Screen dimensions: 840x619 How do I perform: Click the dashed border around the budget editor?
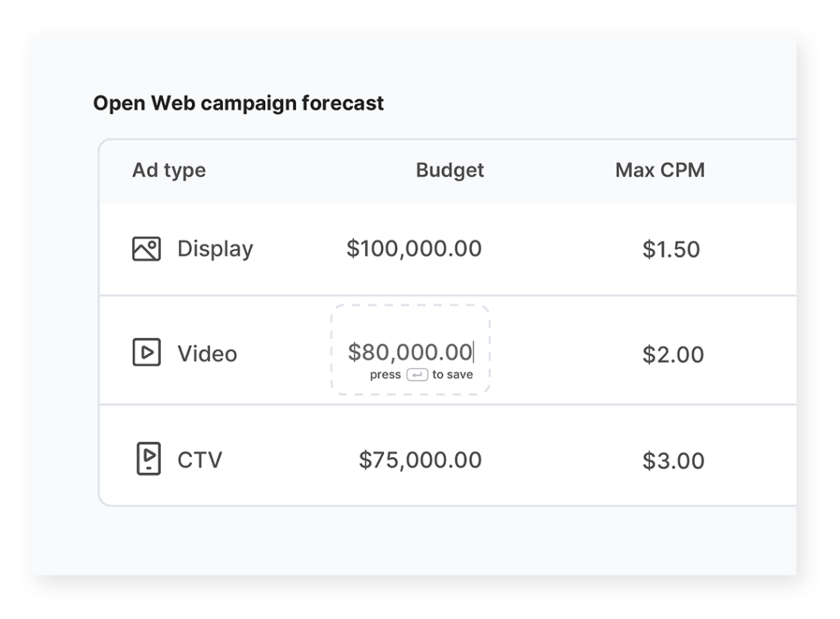coord(410,306)
